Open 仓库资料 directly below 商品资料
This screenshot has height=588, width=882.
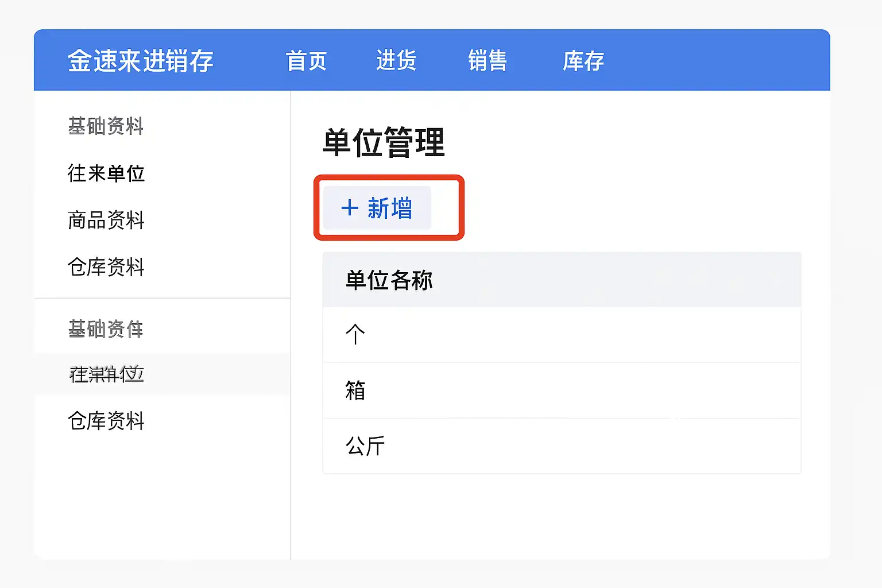[106, 268]
